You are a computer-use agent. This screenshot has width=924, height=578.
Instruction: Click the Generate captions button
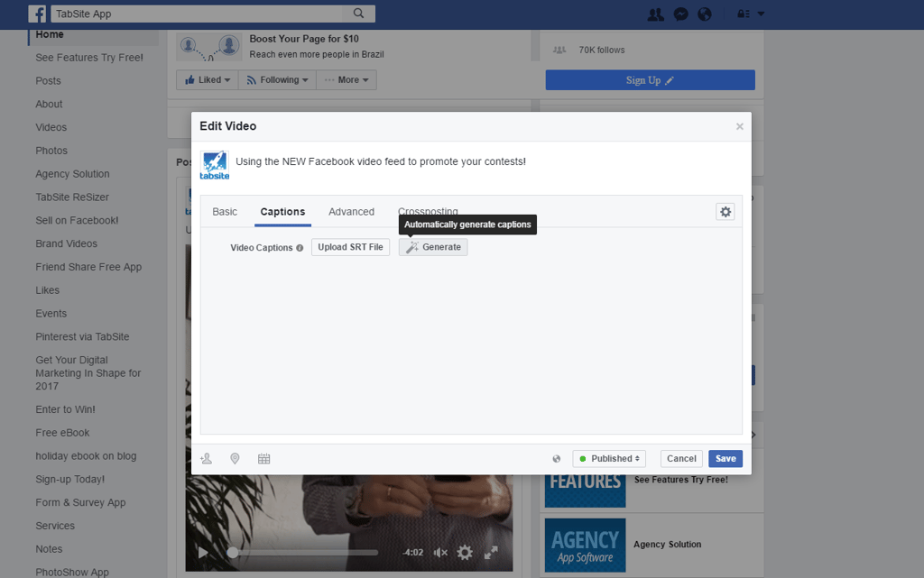433,246
